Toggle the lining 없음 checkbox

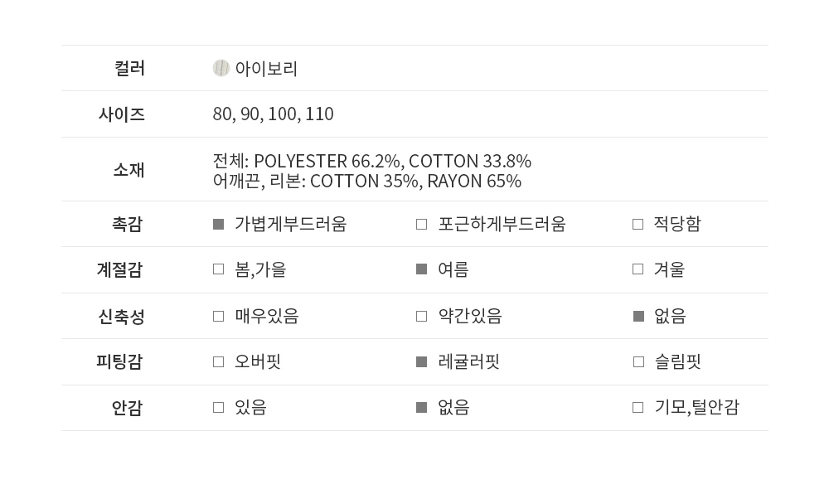(x=421, y=407)
